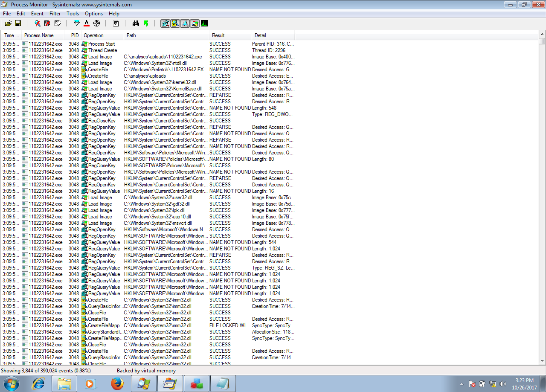Show hidden icons in the system tray

pos(462,384)
